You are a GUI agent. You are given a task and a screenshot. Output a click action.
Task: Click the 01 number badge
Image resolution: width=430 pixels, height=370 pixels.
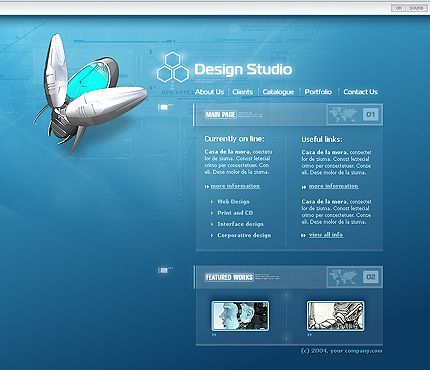(371, 114)
